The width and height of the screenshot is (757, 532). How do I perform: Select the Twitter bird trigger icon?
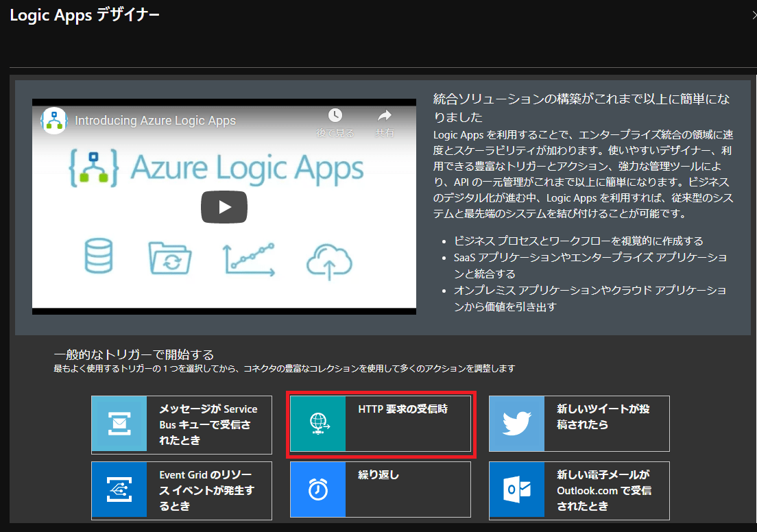pyautogui.click(x=517, y=424)
